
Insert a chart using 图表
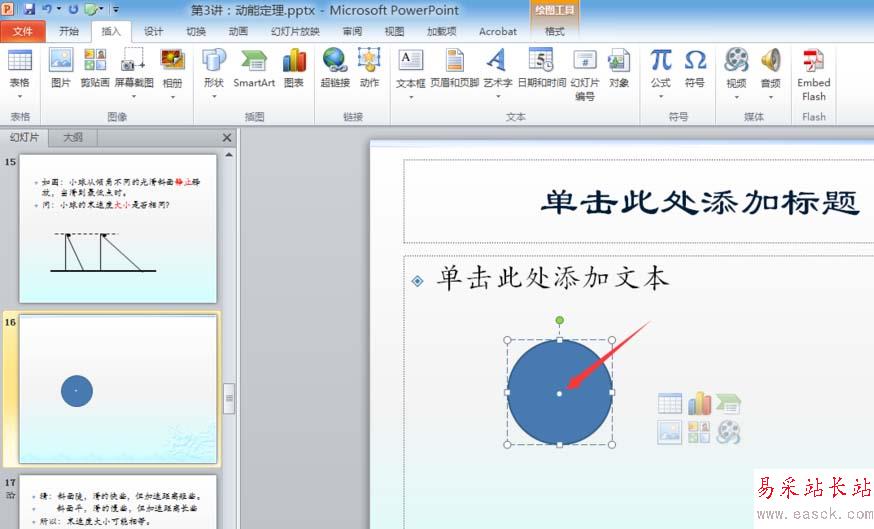(294, 60)
